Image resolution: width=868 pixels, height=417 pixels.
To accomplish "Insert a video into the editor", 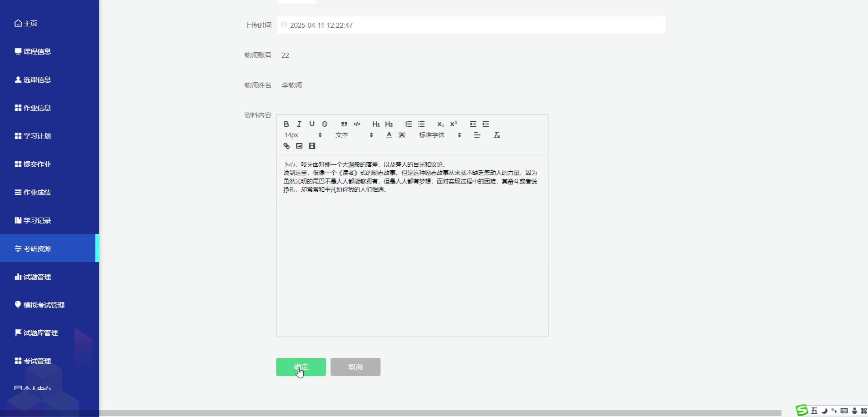I will (x=311, y=146).
